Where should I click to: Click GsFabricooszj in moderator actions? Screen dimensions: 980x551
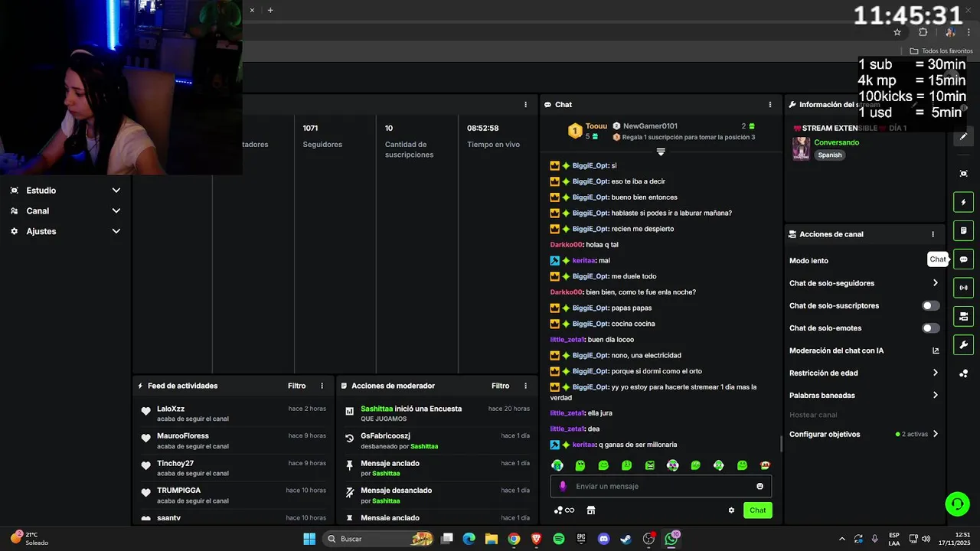pyautogui.click(x=385, y=436)
